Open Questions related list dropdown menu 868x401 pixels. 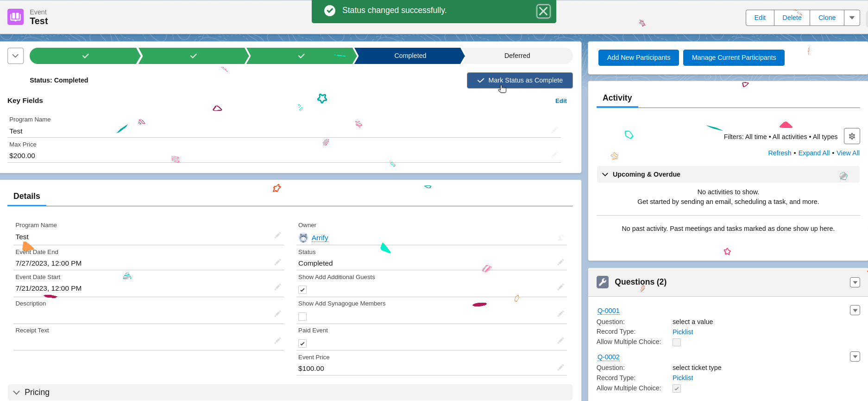coord(855,282)
